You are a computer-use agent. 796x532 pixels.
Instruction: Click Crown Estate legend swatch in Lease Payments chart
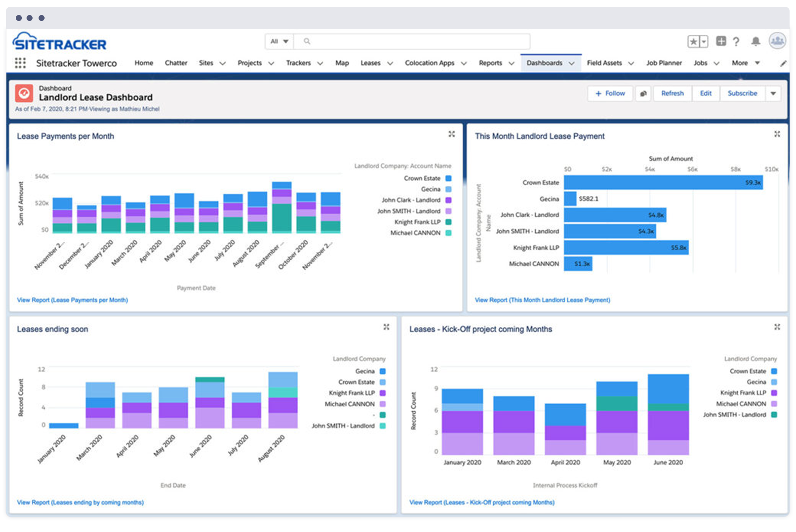(449, 178)
